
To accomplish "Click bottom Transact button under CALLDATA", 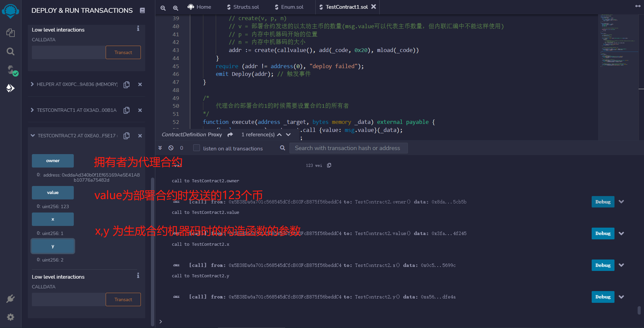I will tap(123, 299).
